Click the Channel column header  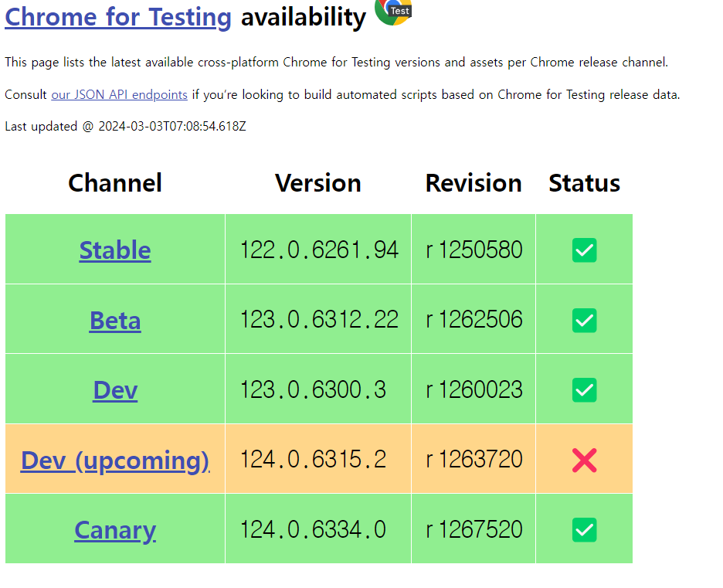(115, 183)
